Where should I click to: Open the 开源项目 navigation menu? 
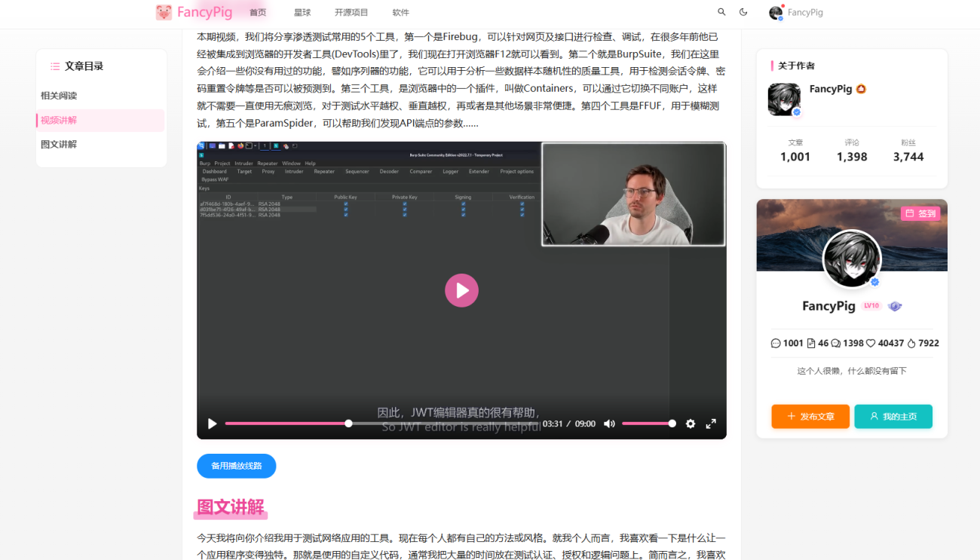[x=351, y=13]
